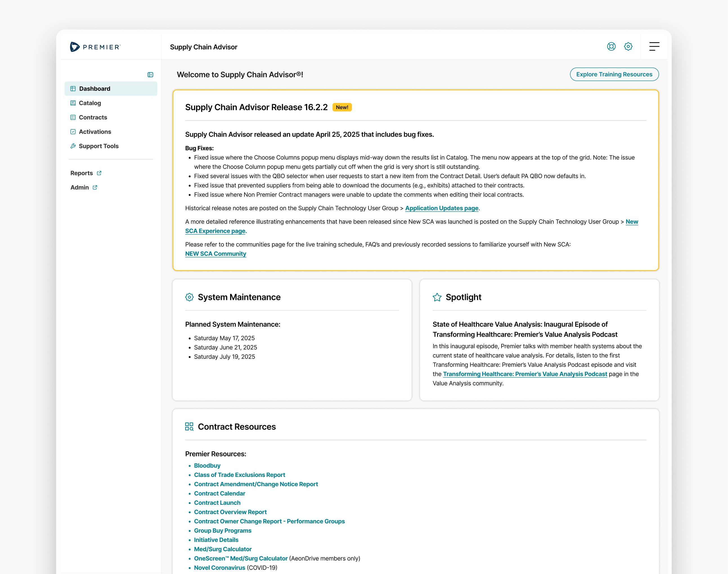This screenshot has width=728, height=574.
Task: Open the hamburger menu icon top right
Action: (654, 46)
